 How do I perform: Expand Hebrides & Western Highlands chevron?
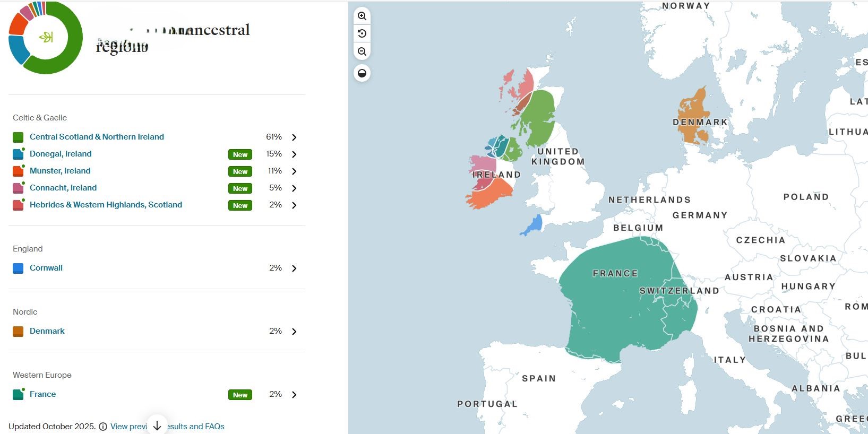tap(294, 205)
